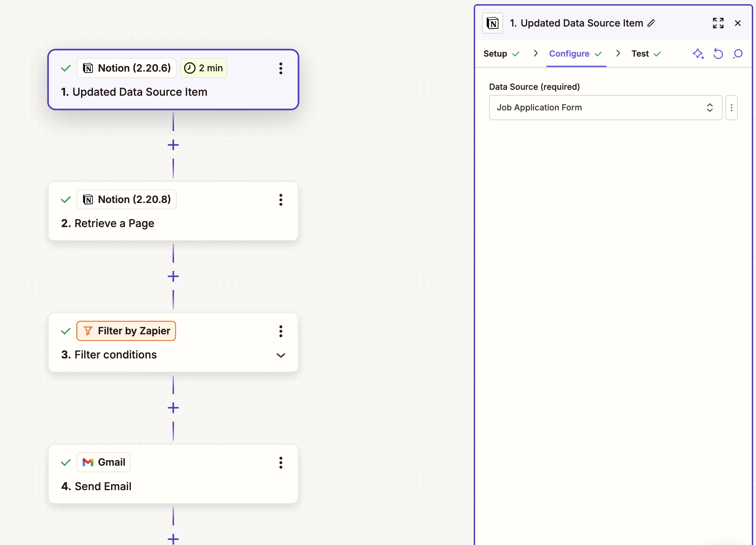Add step between Filter and Gmail steps
The height and width of the screenshot is (545, 756).
173,408
